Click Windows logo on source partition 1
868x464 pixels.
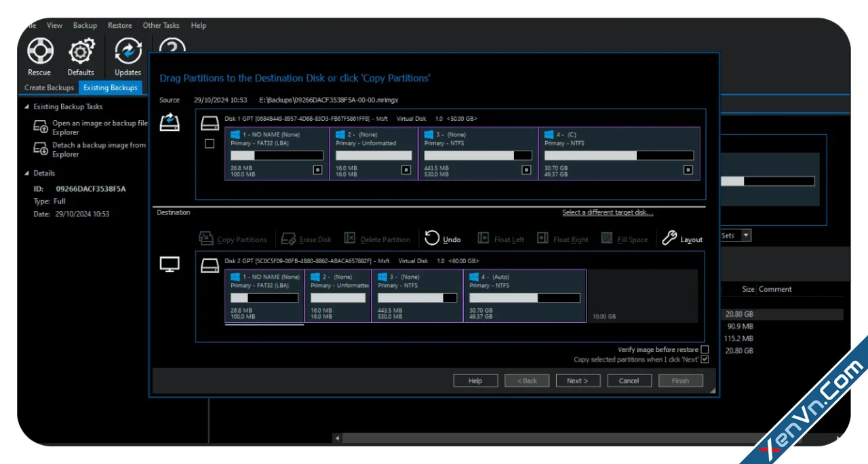point(235,134)
